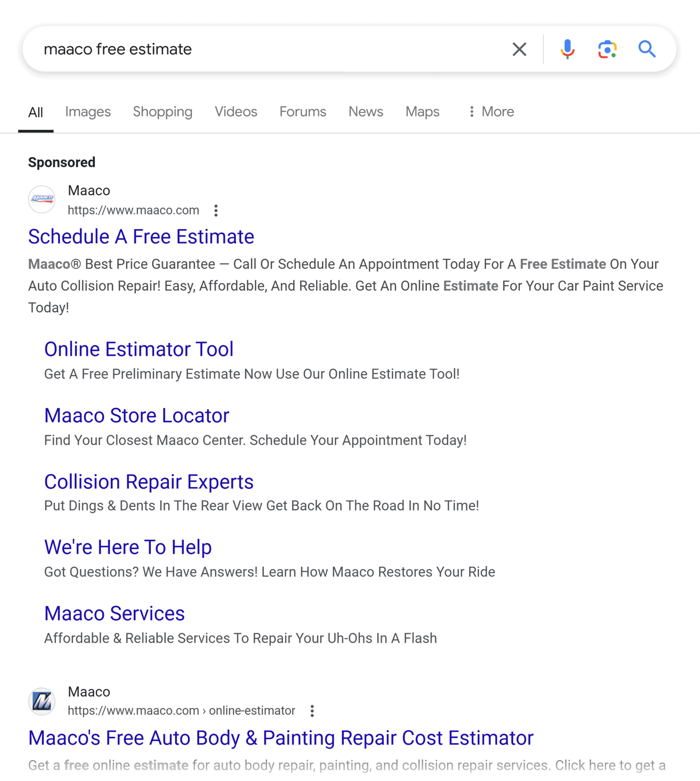Image resolution: width=700 pixels, height=781 pixels.
Task: Click the Maaco logo beside the sponsored result
Action: point(42,199)
